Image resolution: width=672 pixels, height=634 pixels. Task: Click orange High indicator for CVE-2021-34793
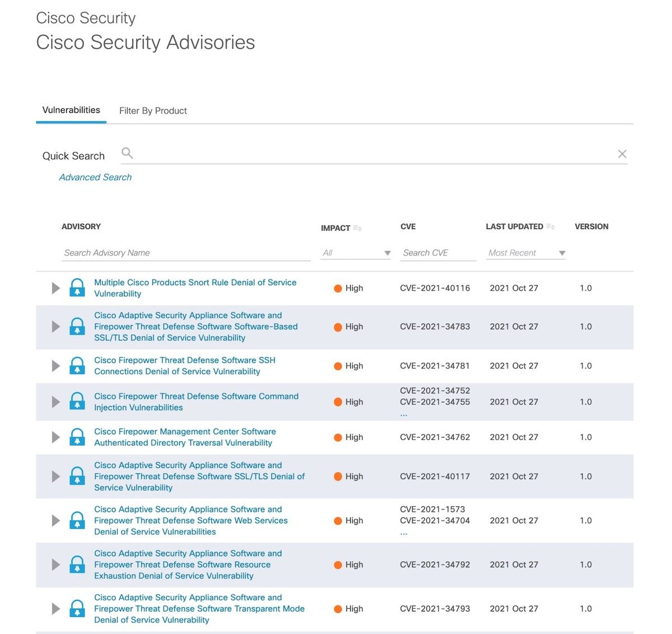pos(338,609)
